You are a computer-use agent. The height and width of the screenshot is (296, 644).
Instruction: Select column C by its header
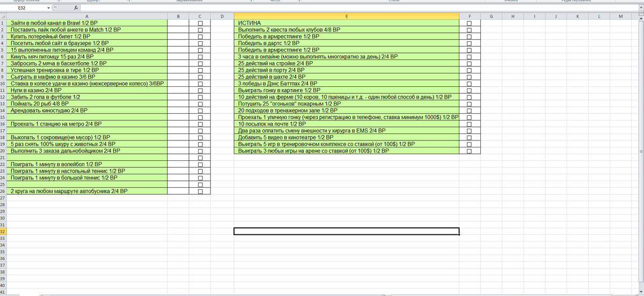(200, 17)
